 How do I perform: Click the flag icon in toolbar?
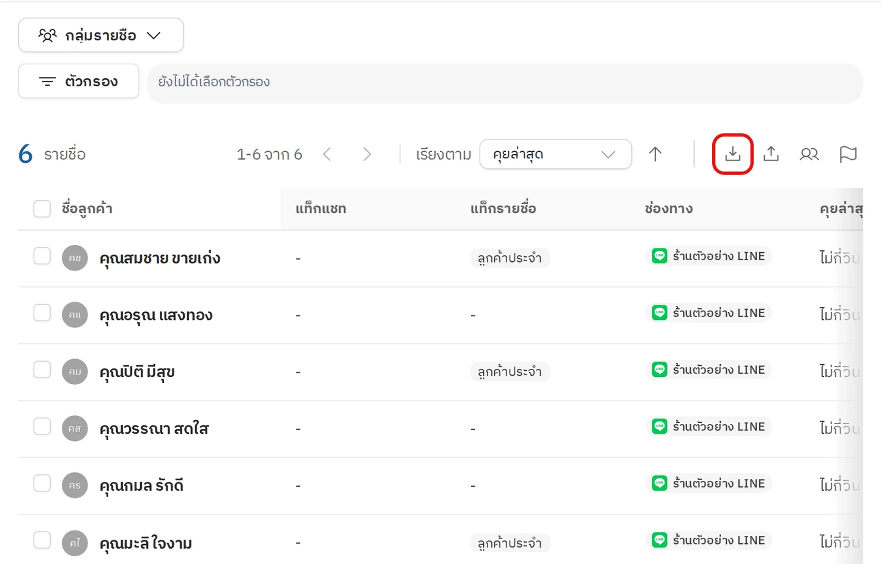click(x=848, y=154)
